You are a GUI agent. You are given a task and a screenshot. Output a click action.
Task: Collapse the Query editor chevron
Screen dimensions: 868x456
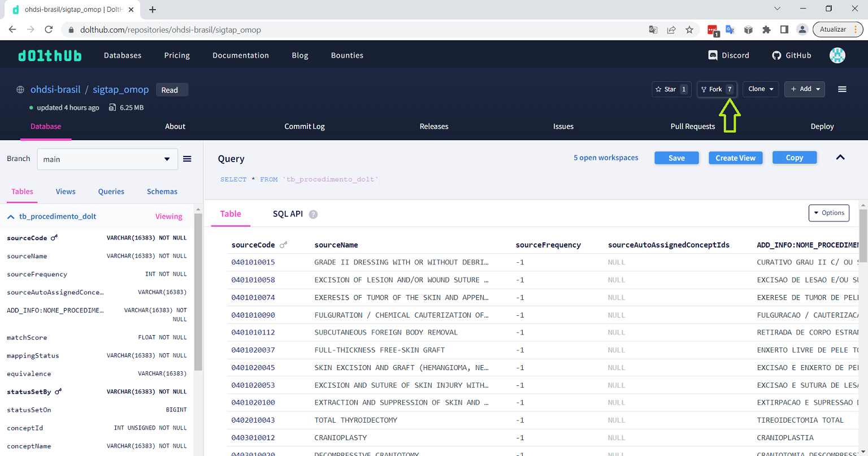click(840, 158)
